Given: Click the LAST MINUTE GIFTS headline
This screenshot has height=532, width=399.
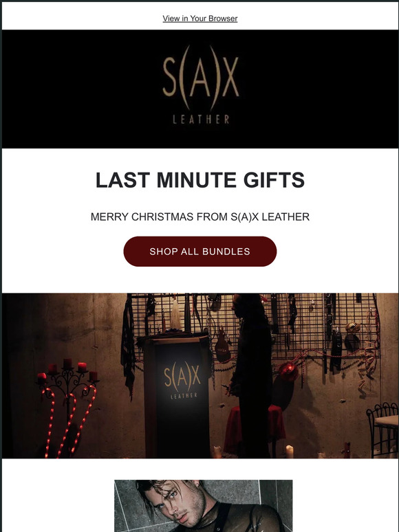Looking at the screenshot, I should (x=199, y=180).
